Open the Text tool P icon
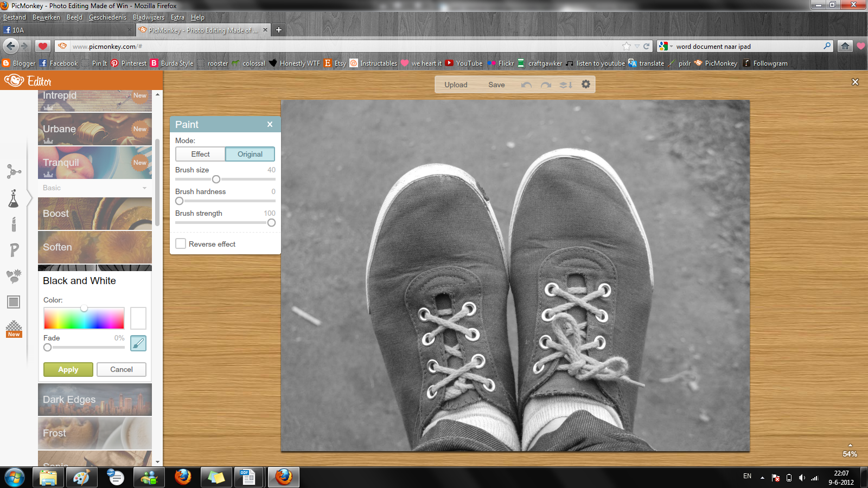868x488 pixels. [14, 249]
